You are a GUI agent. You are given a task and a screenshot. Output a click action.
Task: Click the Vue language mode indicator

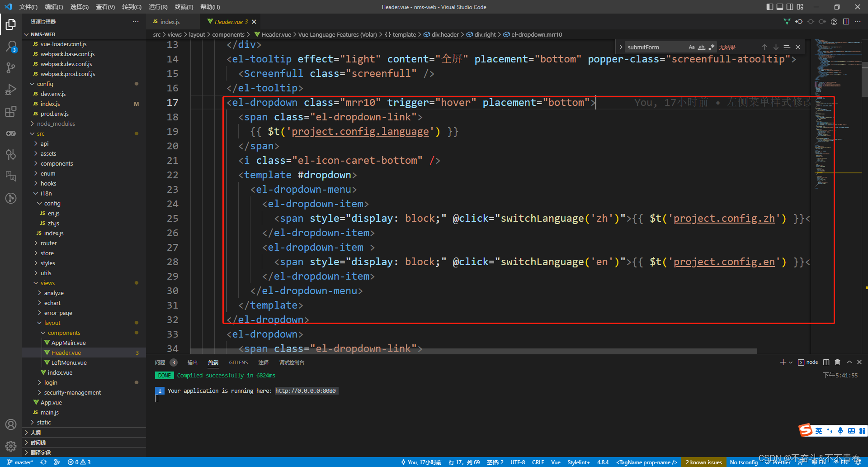tap(556, 462)
